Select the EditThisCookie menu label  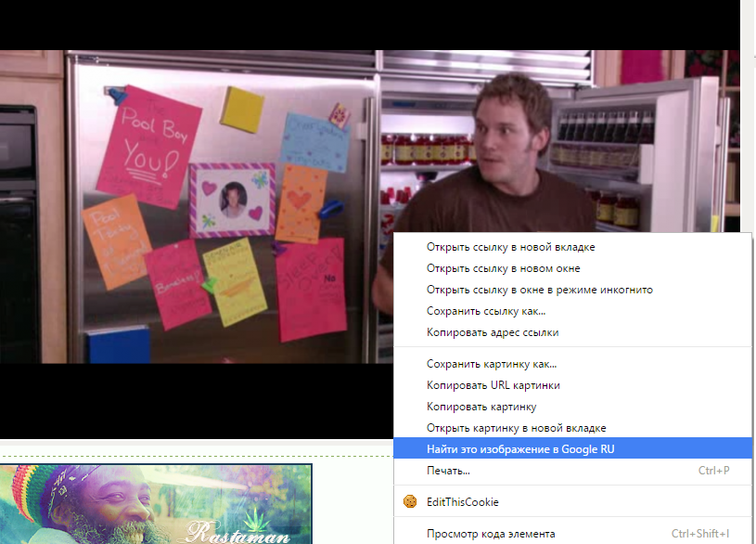coord(462,502)
